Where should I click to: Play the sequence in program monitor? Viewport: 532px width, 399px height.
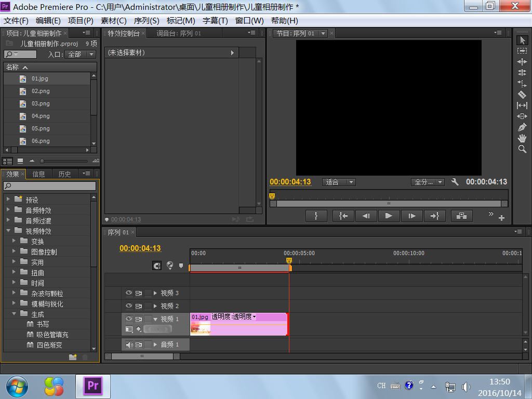[x=389, y=216]
